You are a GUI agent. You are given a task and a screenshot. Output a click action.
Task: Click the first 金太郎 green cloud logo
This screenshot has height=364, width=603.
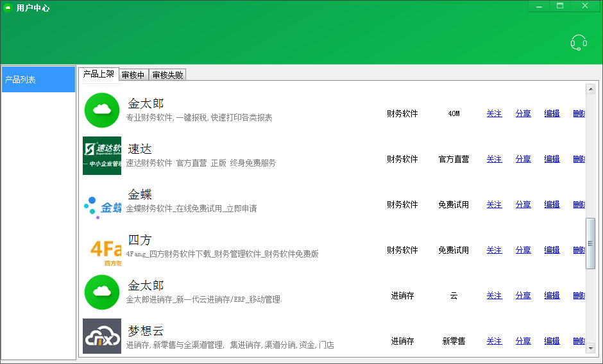(102, 110)
